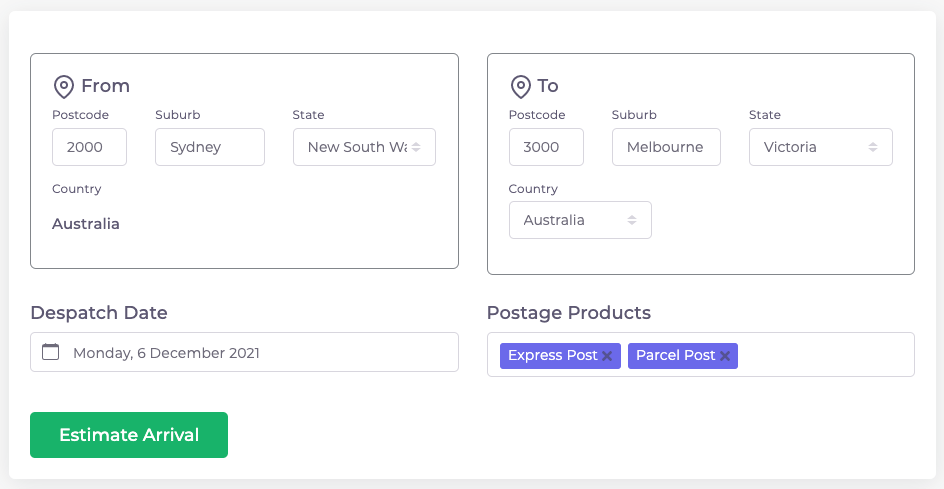This screenshot has height=489, width=944.
Task: Click the Estimate Arrival button
Action: [x=129, y=435]
